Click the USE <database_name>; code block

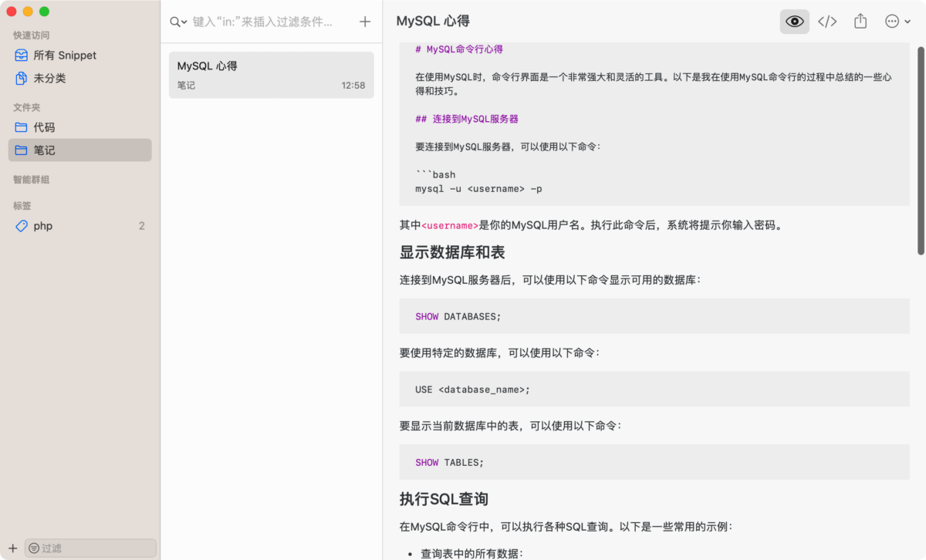coord(654,390)
